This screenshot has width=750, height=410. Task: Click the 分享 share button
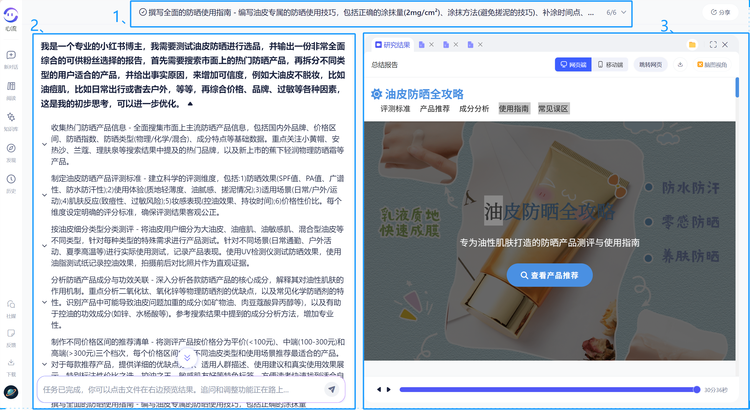click(x=720, y=12)
